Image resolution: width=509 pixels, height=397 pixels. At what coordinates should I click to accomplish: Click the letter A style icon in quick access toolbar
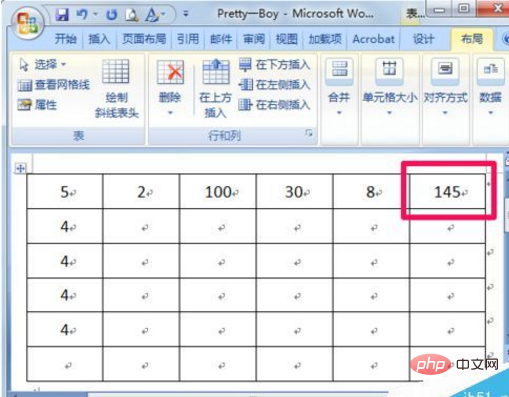pyautogui.click(x=152, y=15)
